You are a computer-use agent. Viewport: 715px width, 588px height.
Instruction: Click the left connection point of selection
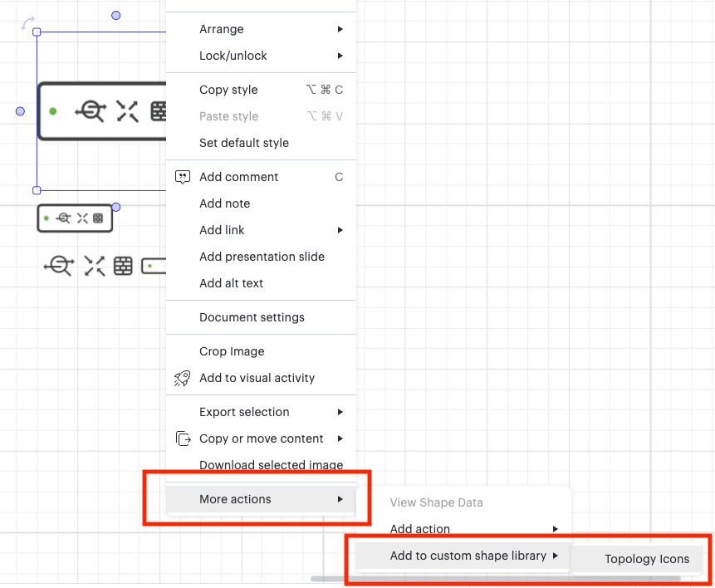(x=20, y=111)
